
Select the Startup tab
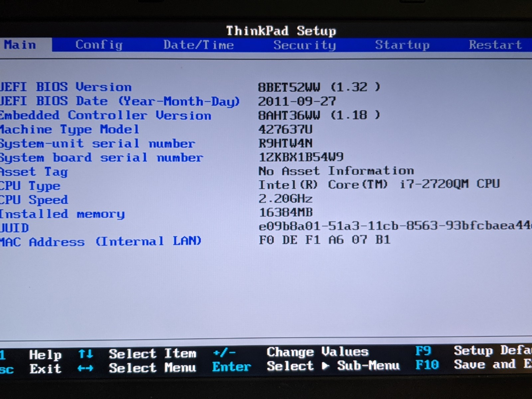pyautogui.click(x=402, y=45)
